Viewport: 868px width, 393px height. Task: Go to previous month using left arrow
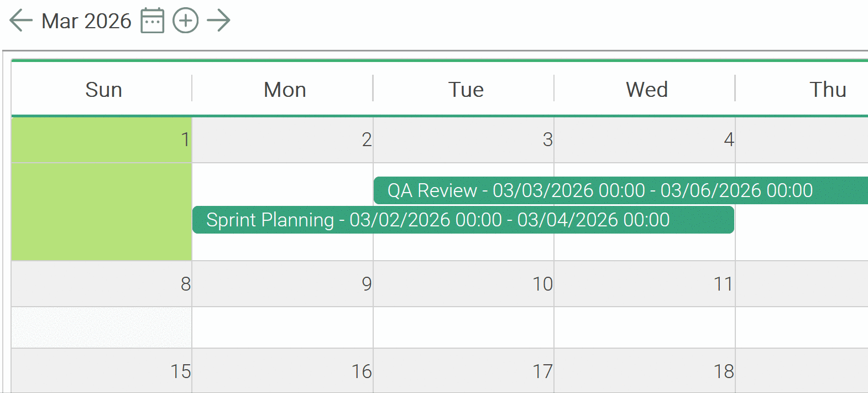21,21
